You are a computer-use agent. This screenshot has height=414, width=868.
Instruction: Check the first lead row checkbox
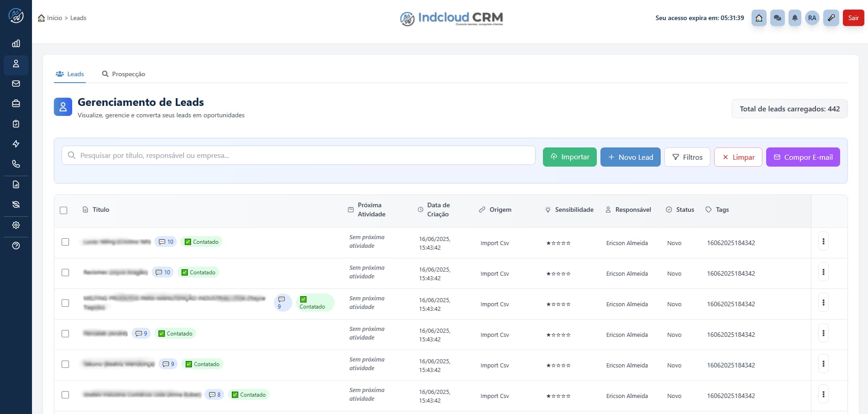[65, 242]
